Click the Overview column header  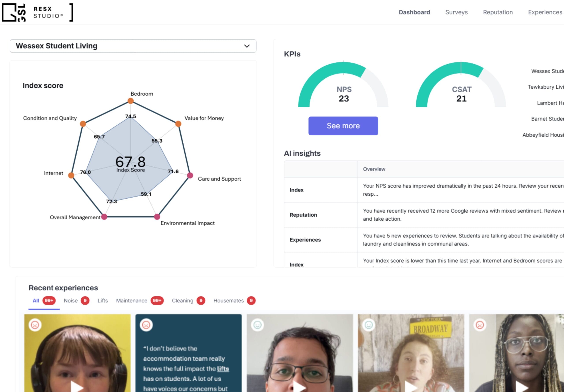(x=374, y=169)
